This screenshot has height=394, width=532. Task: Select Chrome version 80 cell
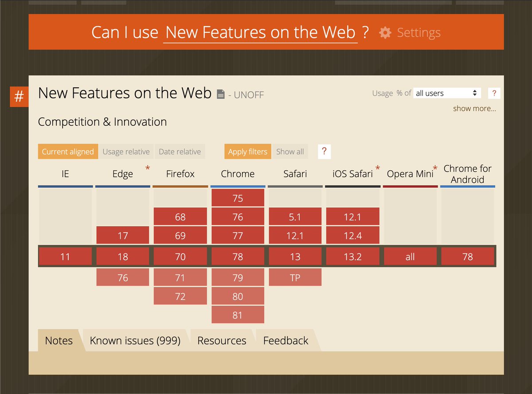coord(238,296)
